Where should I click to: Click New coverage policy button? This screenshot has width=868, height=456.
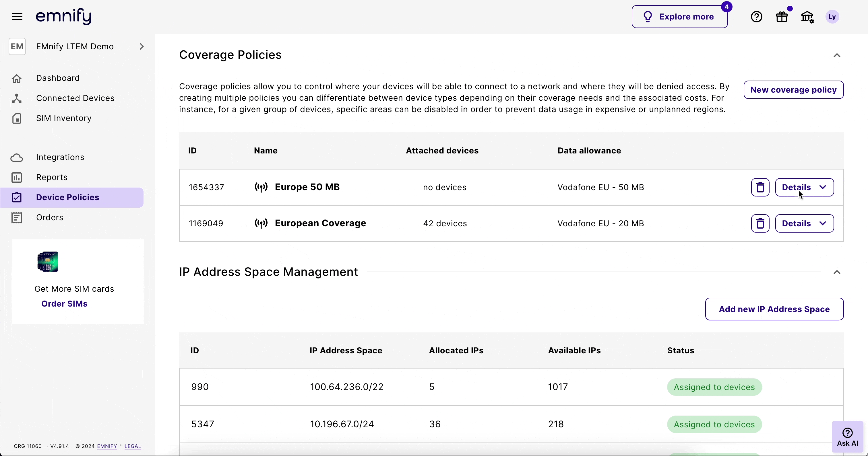tap(793, 89)
